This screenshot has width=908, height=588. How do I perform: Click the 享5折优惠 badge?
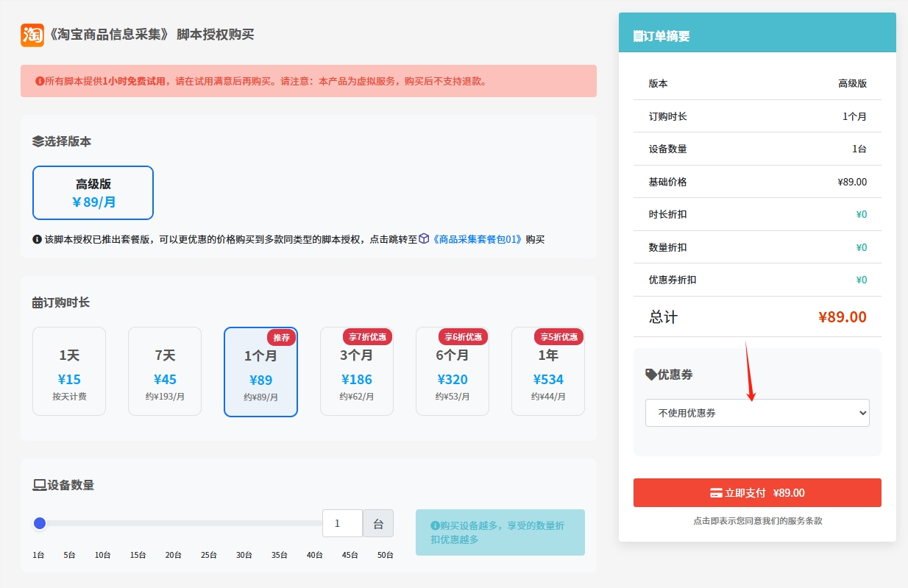click(558, 337)
